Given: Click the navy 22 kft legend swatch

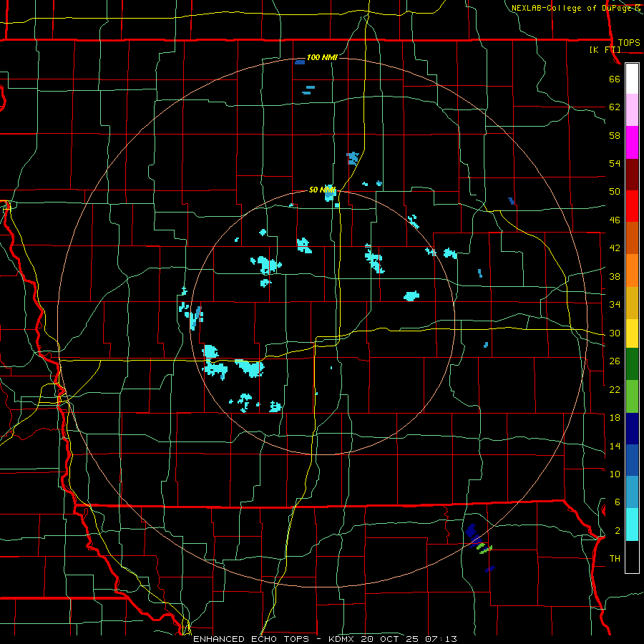Looking at the screenshot, I should coord(632,429).
